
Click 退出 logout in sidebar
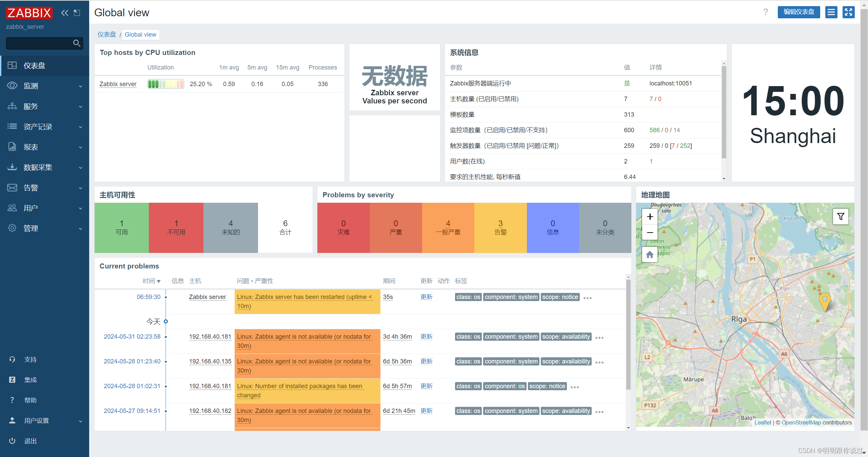[44, 441]
